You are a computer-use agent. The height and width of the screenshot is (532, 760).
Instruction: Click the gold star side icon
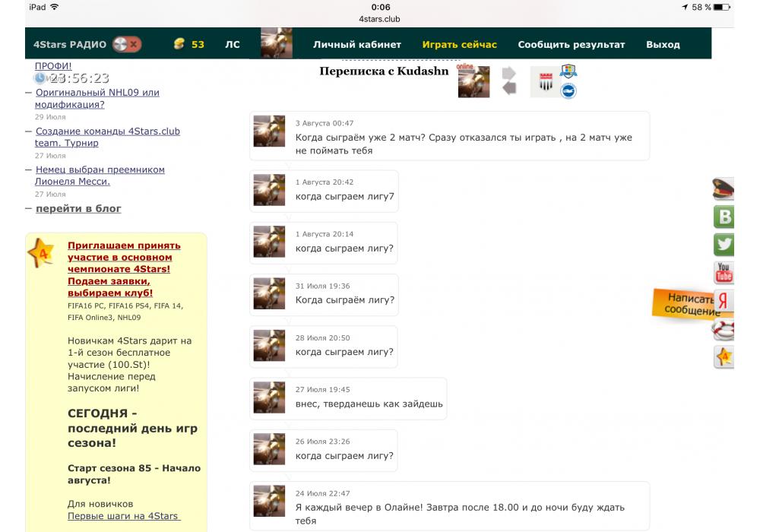tap(724, 357)
